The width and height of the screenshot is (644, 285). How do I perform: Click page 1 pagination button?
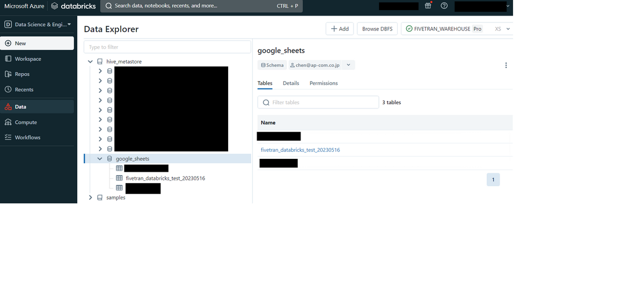tap(493, 179)
